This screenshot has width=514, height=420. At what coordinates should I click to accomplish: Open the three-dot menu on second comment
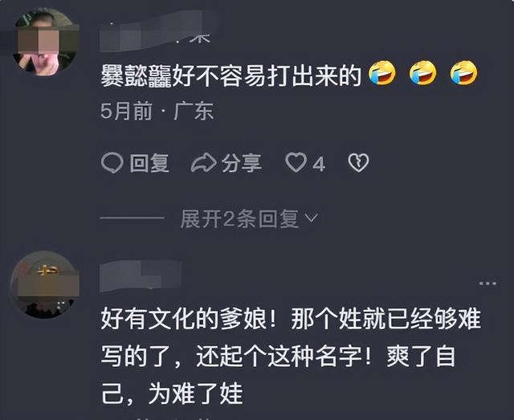[487, 283]
